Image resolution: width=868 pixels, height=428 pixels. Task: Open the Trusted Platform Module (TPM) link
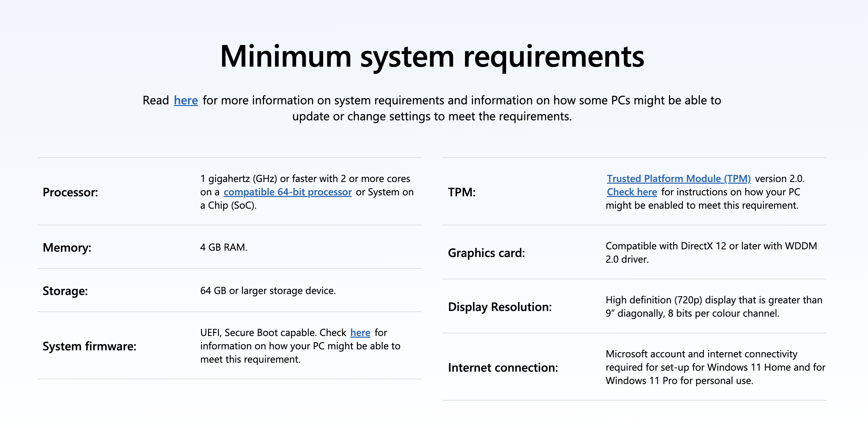click(x=678, y=178)
